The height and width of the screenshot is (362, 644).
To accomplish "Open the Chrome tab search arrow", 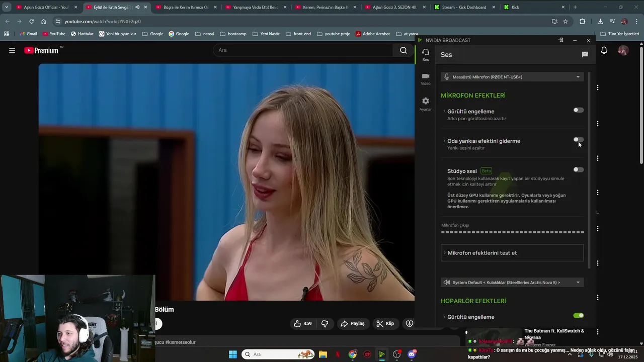I will (x=7, y=7).
